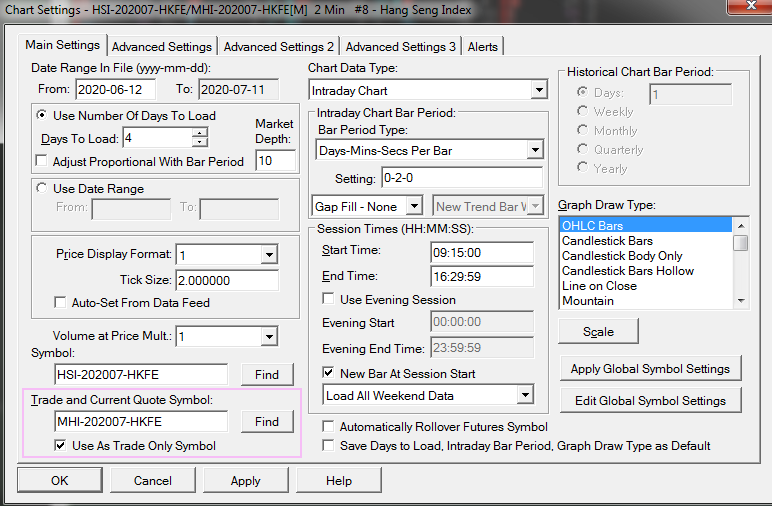Open the Gap Fill - None dropdown
Viewport: 772px width, 506px height.
(414, 206)
